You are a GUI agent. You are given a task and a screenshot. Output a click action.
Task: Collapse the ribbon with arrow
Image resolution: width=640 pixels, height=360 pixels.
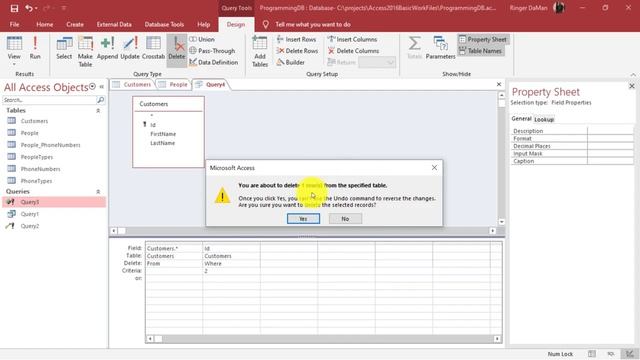pos(633,75)
